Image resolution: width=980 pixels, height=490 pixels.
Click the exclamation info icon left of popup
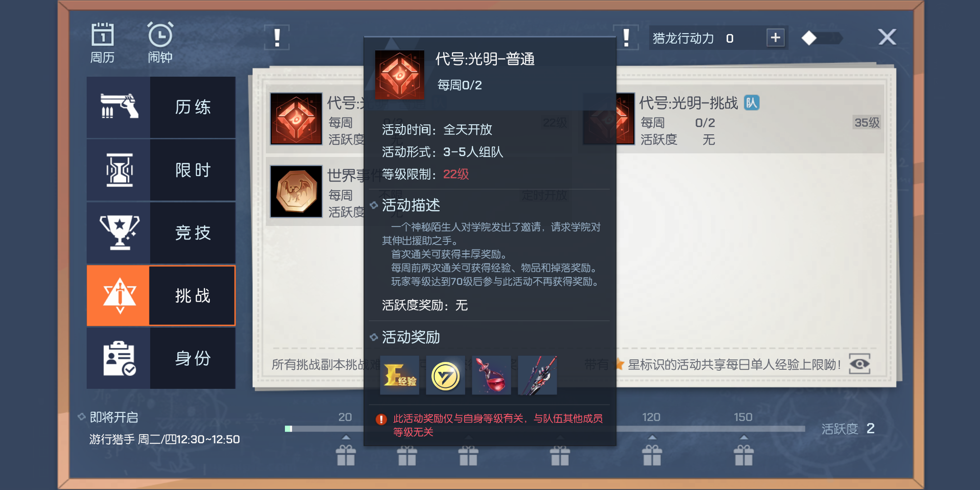click(277, 37)
